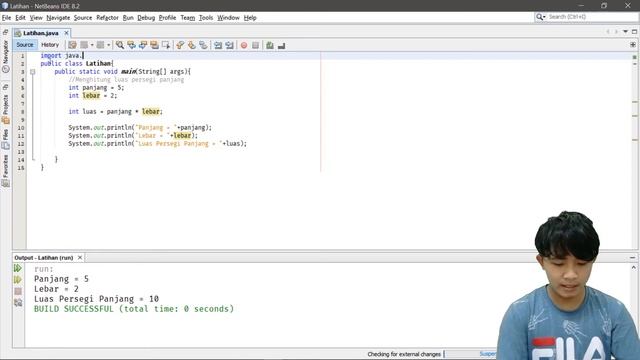Close the Output - Latihan (run) tab
Image resolution: width=640 pixels, height=360 pixels.
pyautogui.click(x=80, y=258)
